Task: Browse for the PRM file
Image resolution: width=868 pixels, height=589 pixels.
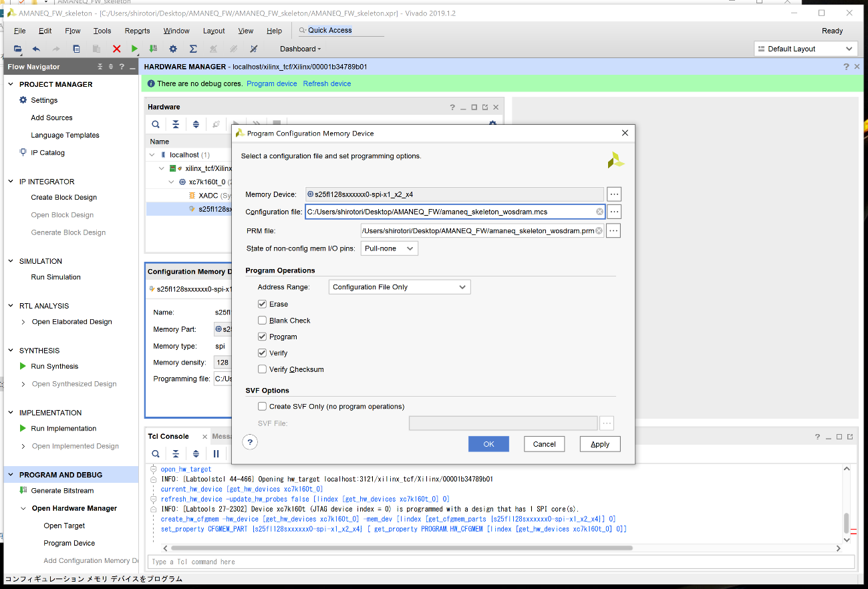Action: point(613,231)
